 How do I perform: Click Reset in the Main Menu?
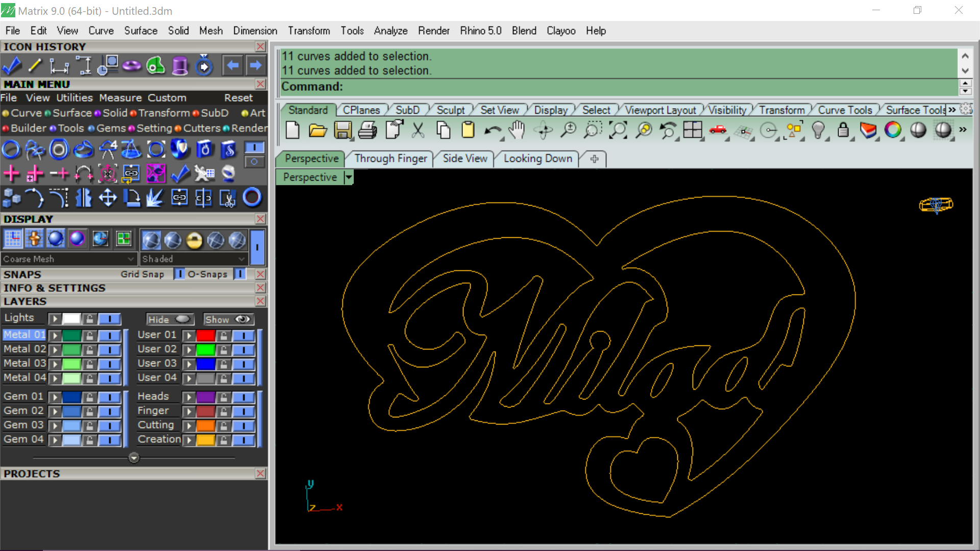238,98
